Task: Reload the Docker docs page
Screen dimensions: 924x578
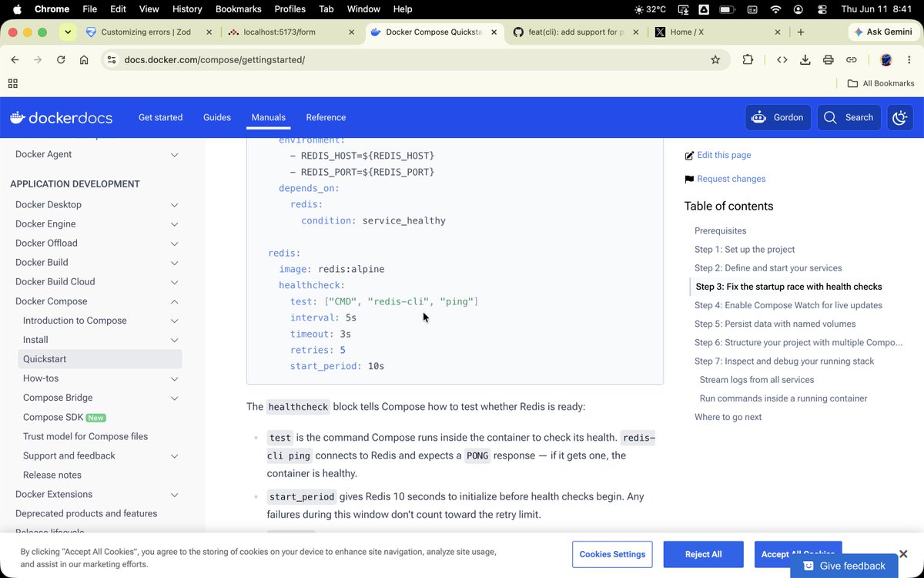Action: 61,59
